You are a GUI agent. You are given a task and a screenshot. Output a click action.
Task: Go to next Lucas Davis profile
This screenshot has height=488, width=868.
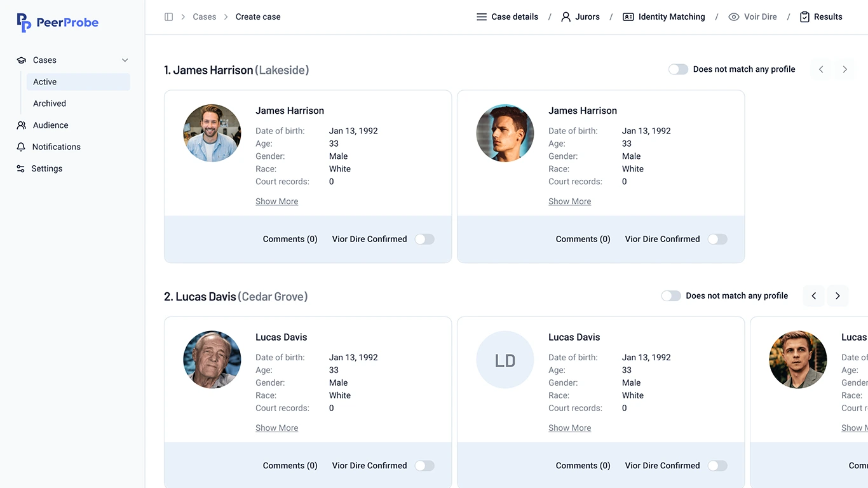tap(837, 296)
